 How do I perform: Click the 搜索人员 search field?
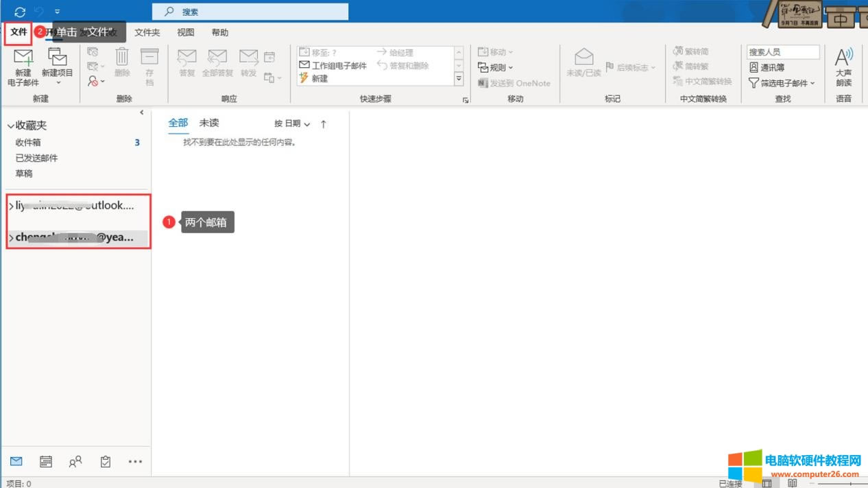tap(782, 51)
